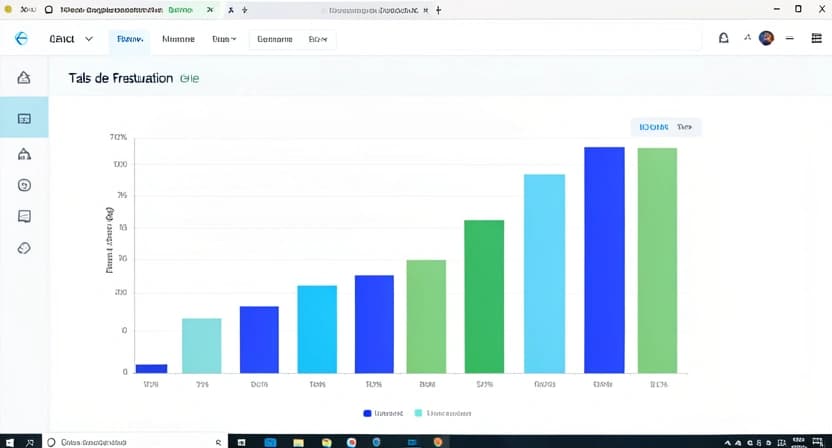Click the page title heading text
Screen dimensions: 832x448
point(120,78)
